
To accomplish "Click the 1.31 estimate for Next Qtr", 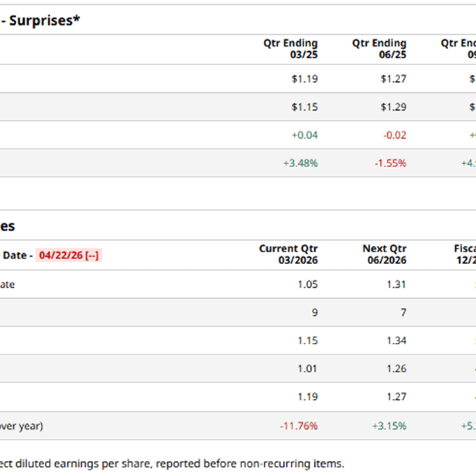I will [396, 284].
